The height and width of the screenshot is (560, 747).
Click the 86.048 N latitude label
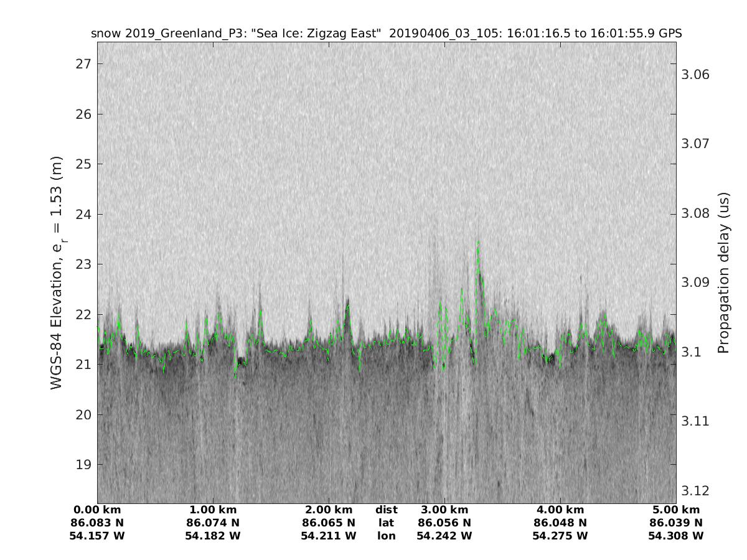pyautogui.click(x=560, y=523)
